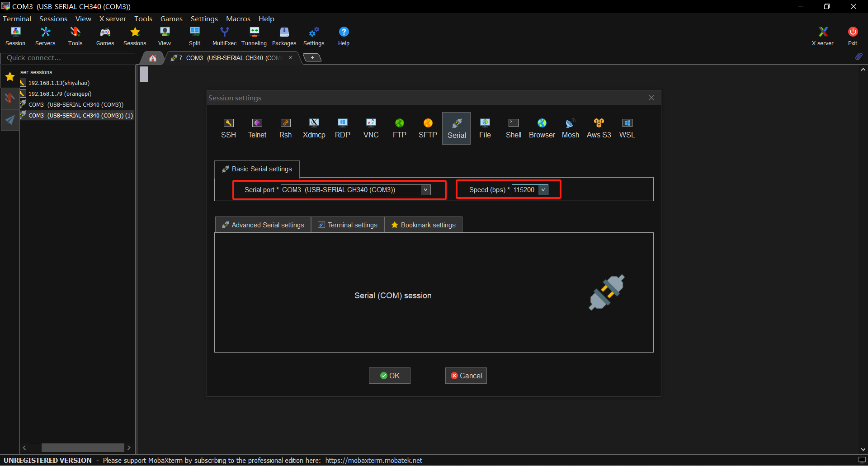Select the Basic Serial settings tab
Viewport: 868px width, 466px height.
tap(257, 169)
